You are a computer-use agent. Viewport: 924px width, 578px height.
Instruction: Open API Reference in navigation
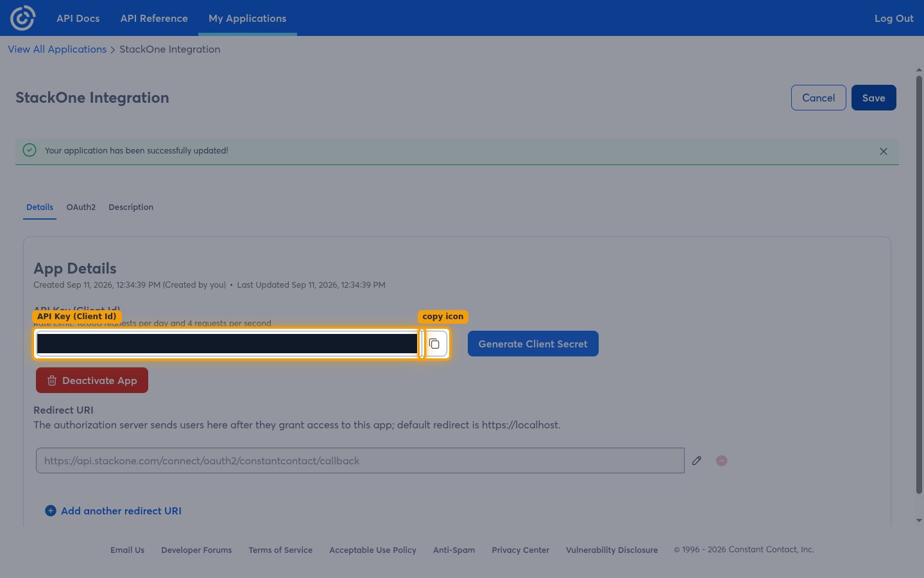pos(154,18)
